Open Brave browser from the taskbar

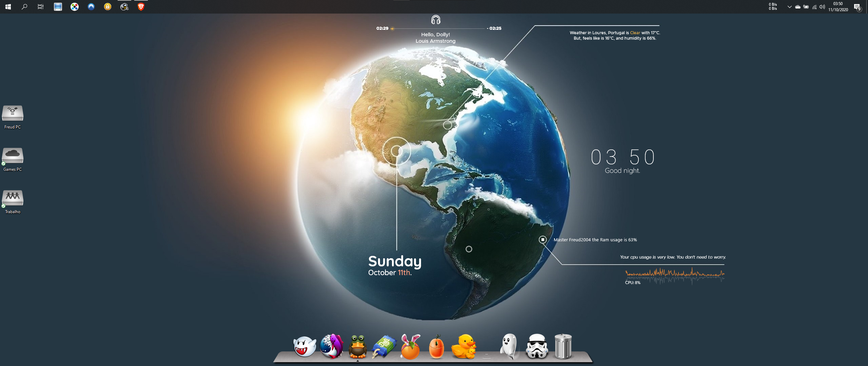(x=141, y=7)
